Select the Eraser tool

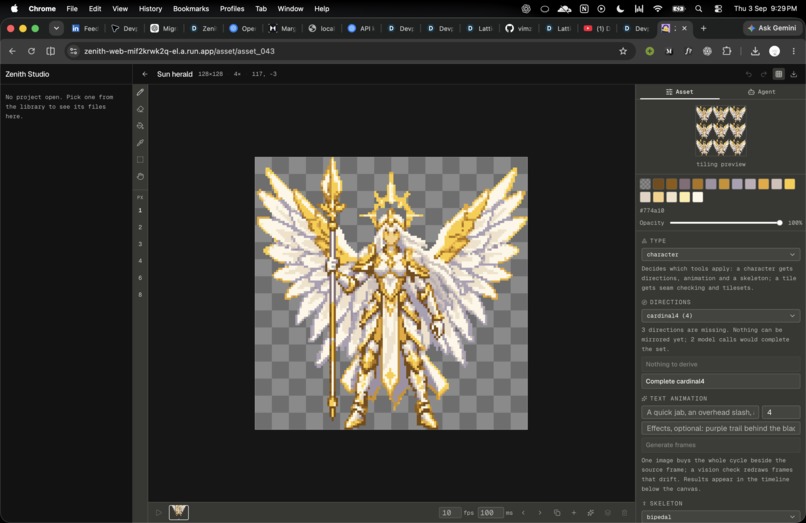[140, 109]
